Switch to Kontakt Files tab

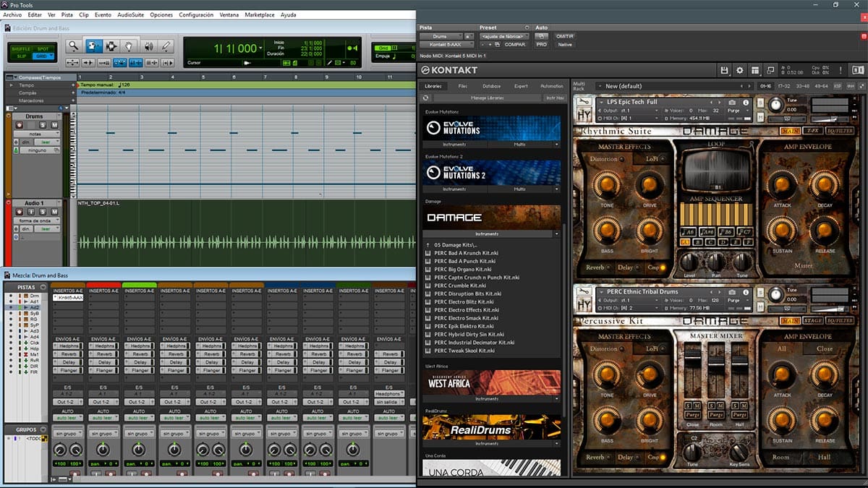click(462, 86)
